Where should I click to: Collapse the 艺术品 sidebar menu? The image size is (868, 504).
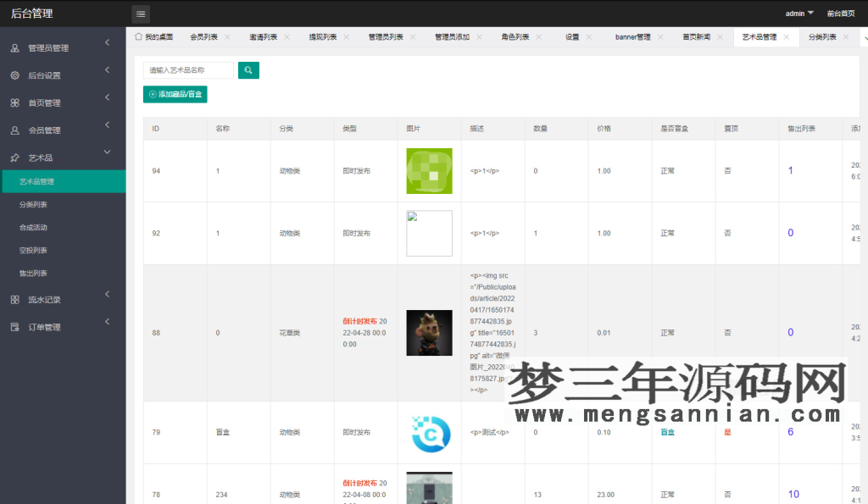pyautogui.click(x=59, y=157)
